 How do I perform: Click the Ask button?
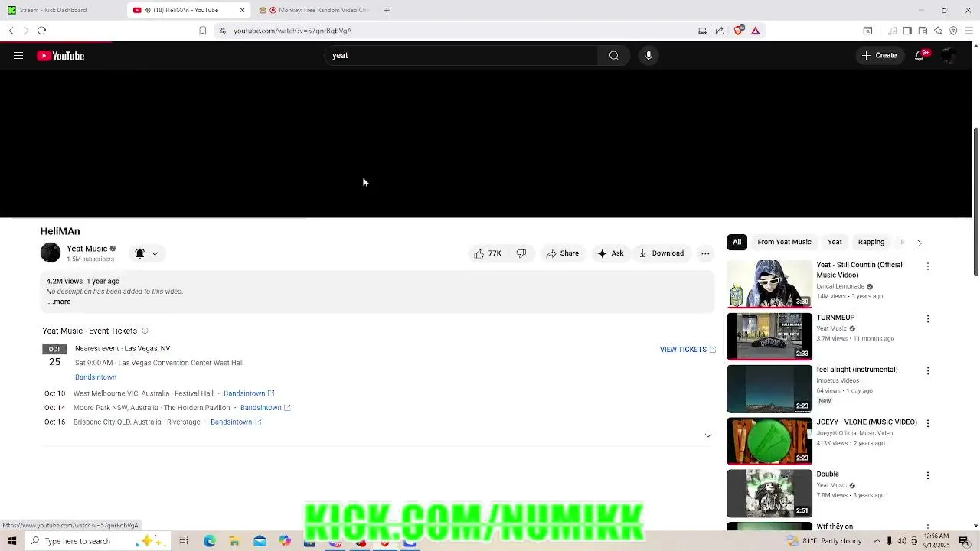(610, 253)
